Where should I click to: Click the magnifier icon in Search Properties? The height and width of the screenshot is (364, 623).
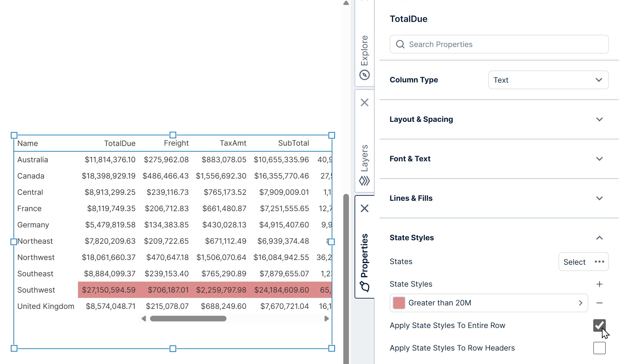pyautogui.click(x=400, y=44)
